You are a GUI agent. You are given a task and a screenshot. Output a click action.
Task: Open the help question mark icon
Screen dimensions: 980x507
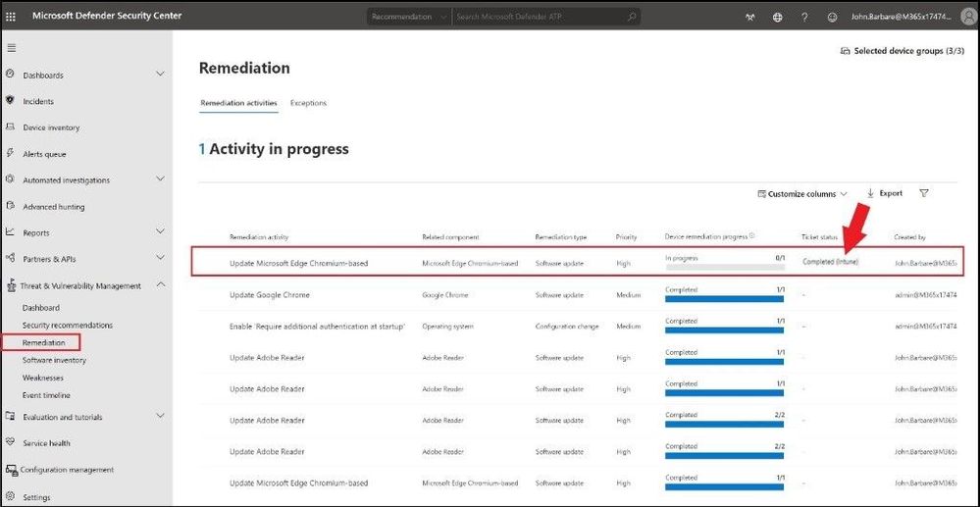(804, 18)
